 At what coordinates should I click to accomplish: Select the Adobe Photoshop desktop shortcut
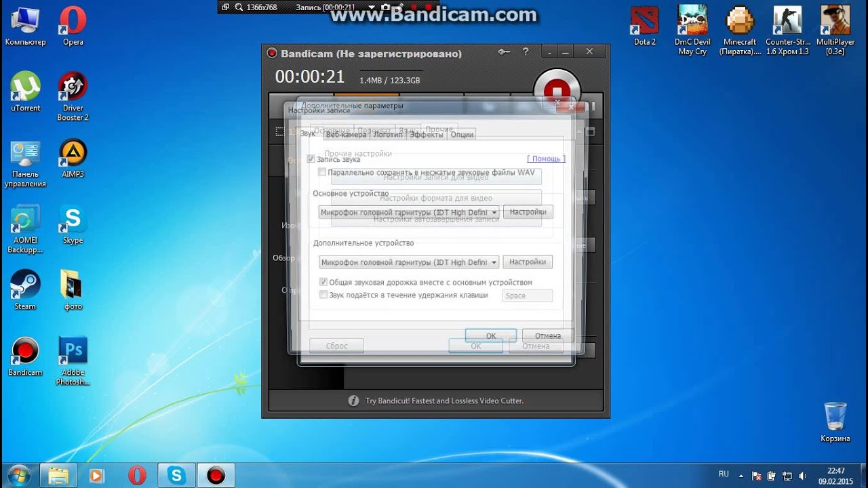73,361
